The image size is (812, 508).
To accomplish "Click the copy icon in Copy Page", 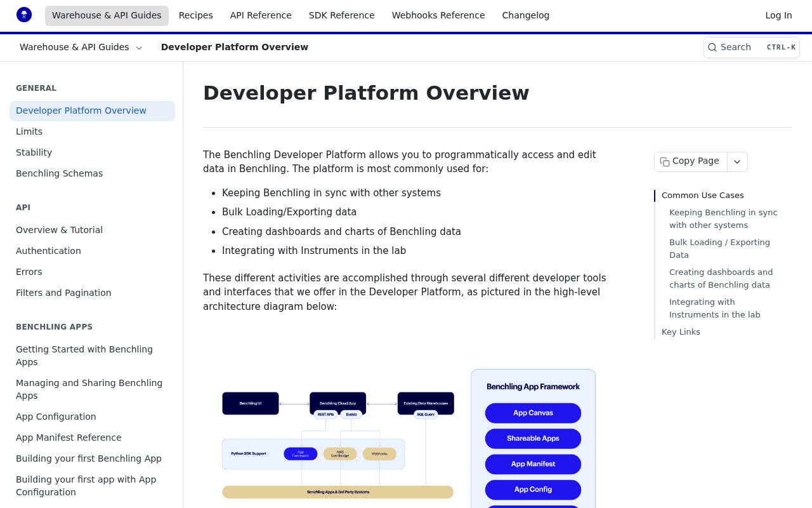I will tap(665, 161).
